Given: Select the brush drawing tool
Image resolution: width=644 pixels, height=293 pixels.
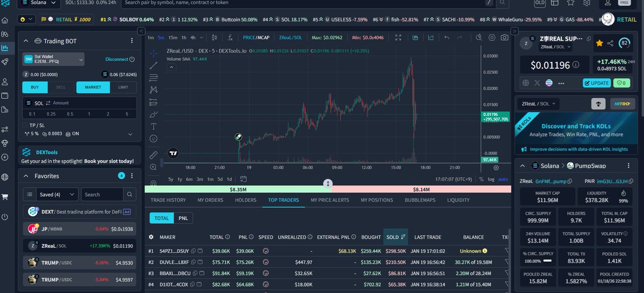Looking at the screenshot, I should pyautogui.click(x=154, y=114).
